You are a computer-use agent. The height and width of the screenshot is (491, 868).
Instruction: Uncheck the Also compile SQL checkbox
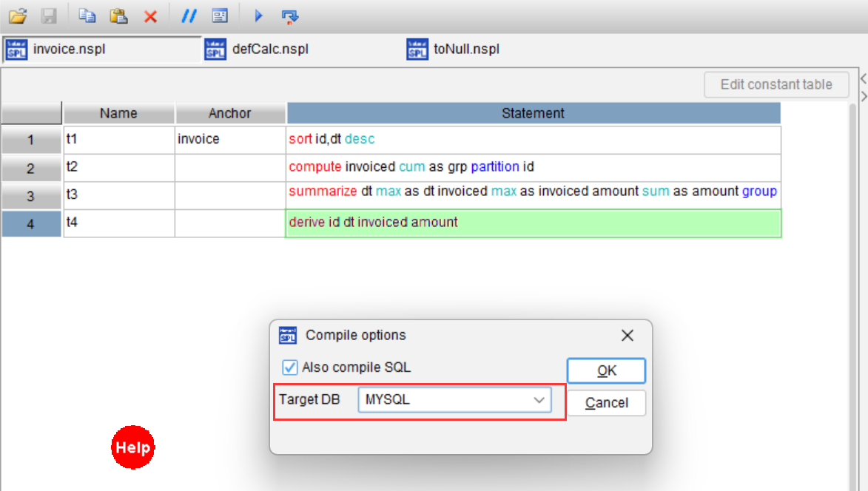(x=289, y=368)
